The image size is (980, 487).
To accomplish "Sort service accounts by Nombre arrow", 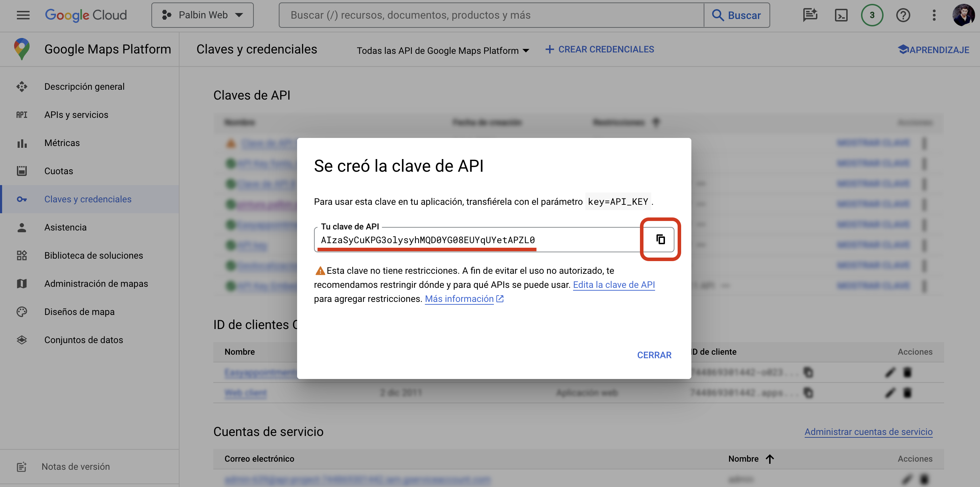I will [769, 459].
